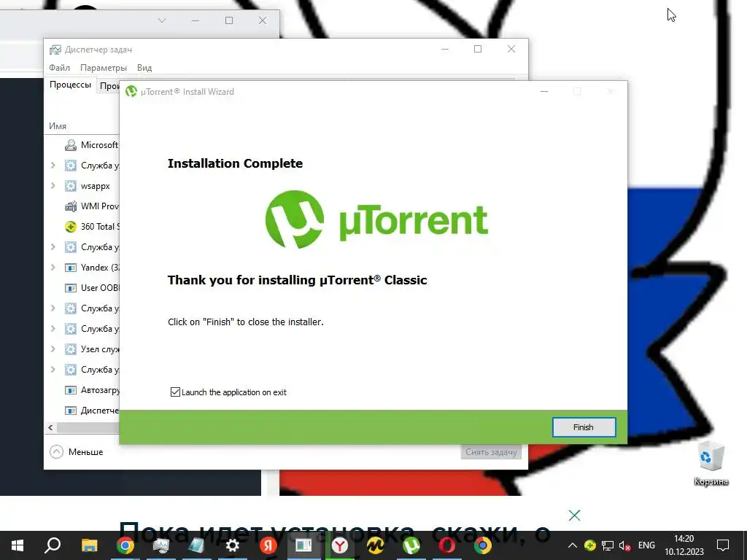Image resolution: width=747 pixels, height=560 pixels.
Task: Open the last Chrome icon next to Opera
Action: pos(483,545)
